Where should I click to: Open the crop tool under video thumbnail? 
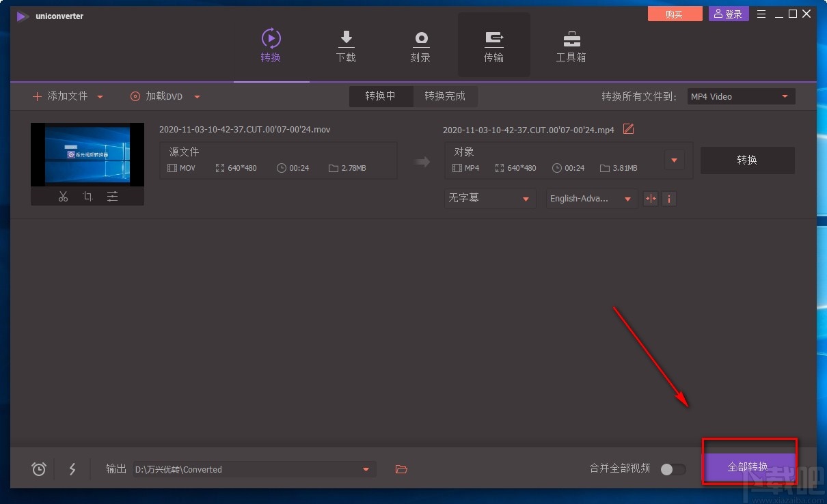[x=87, y=196]
